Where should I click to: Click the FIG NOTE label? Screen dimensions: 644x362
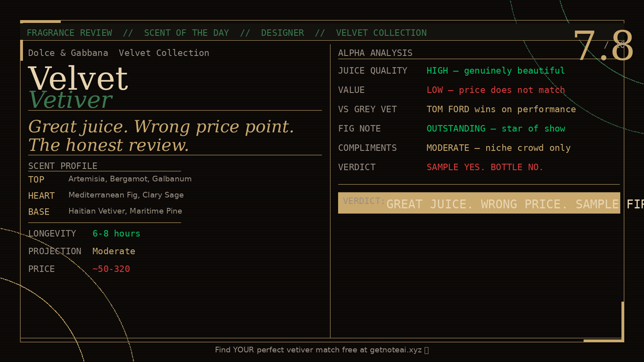point(359,128)
